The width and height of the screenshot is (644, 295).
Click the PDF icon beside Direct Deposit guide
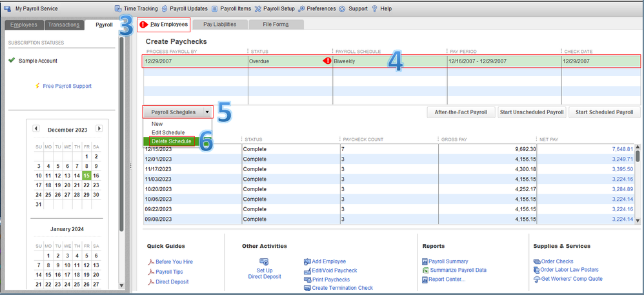click(x=151, y=282)
